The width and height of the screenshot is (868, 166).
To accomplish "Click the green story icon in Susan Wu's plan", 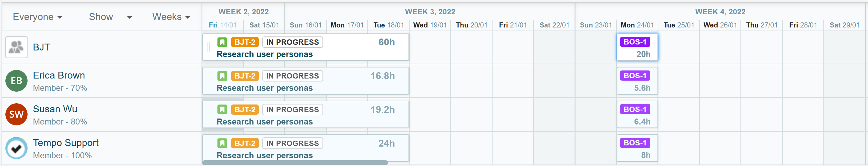I will click(222, 110).
